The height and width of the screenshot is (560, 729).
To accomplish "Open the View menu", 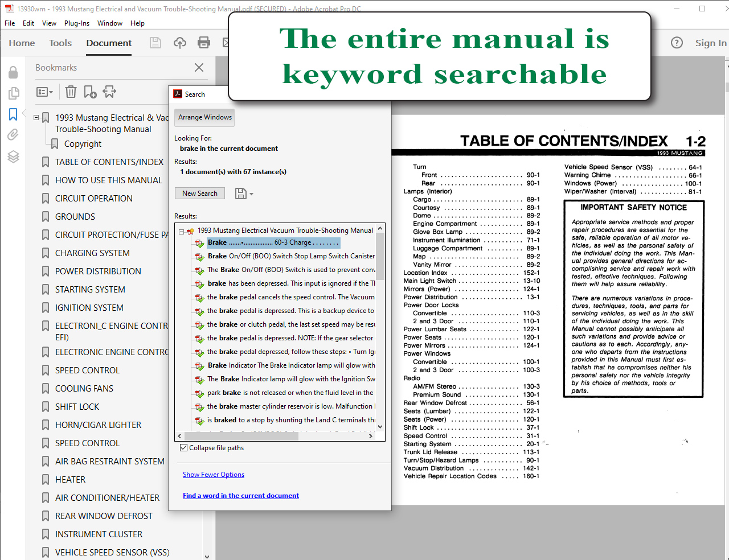I will point(50,23).
